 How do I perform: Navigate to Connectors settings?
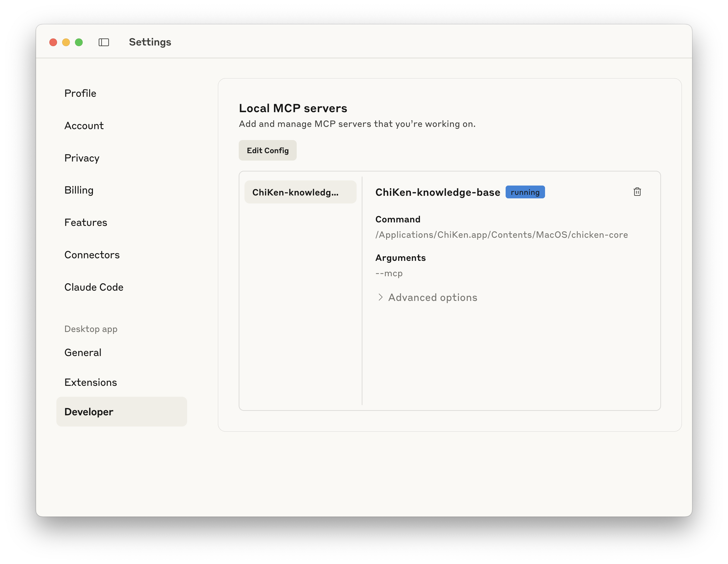[92, 255]
